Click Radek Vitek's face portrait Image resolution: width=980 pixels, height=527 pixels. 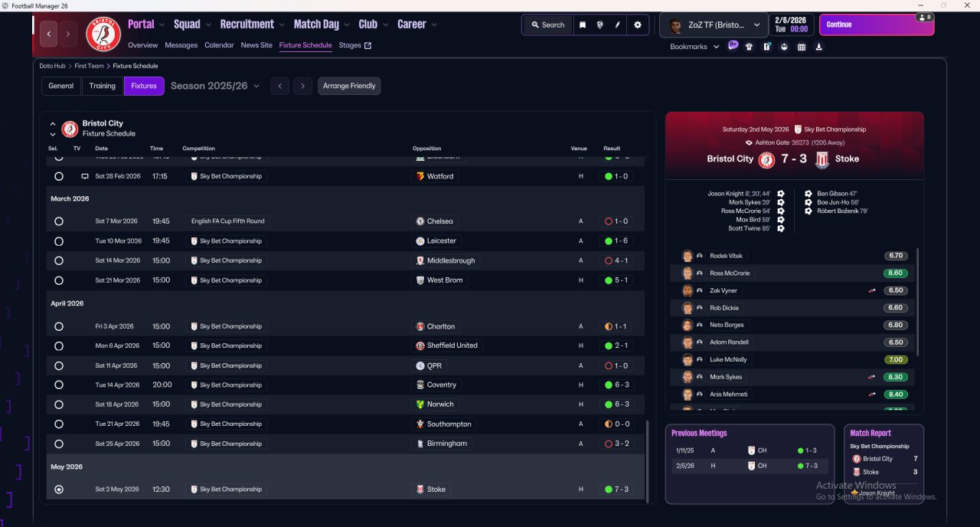click(688, 256)
